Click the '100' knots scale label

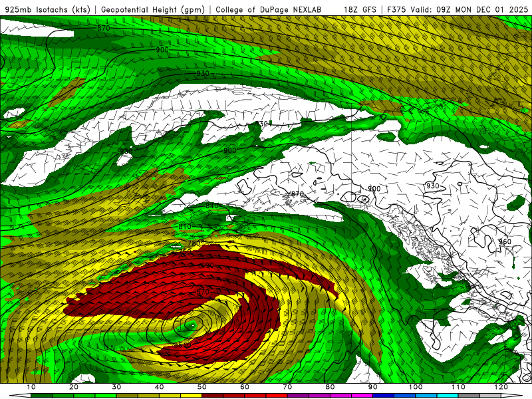coord(416,387)
